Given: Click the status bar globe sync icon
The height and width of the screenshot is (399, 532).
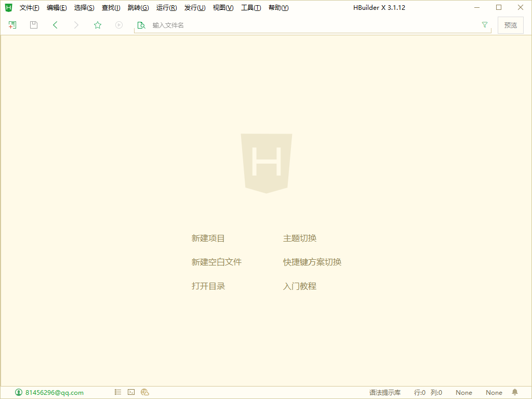Looking at the screenshot, I should [145, 392].
